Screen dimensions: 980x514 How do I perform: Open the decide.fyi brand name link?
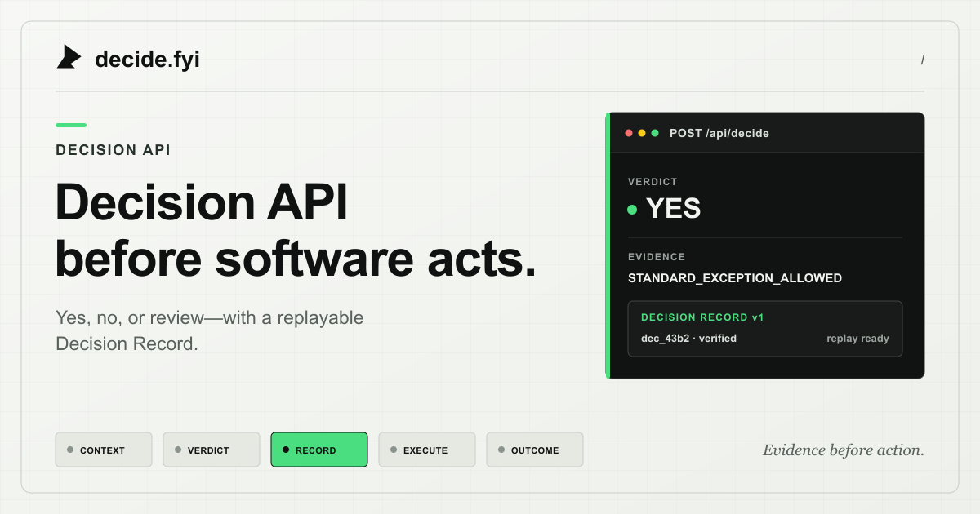(x=147, y=60)
